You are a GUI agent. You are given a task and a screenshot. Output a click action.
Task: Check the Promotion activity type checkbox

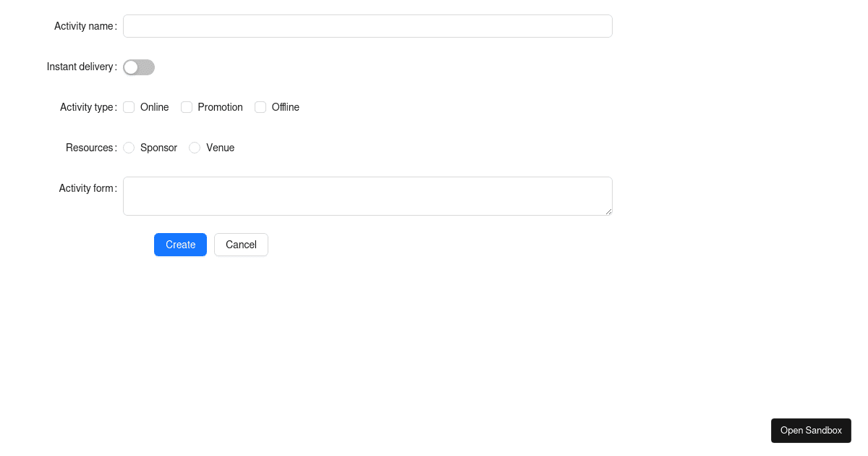tap(187, 107)
